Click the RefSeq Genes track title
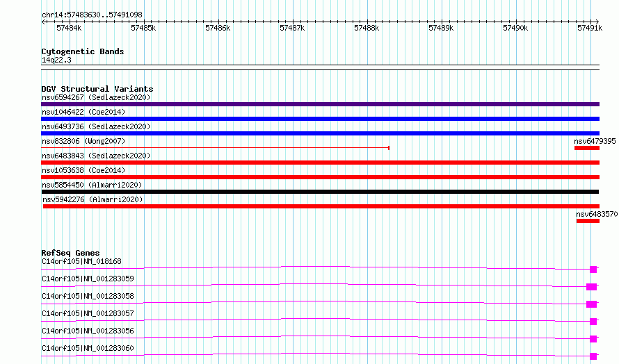619x364 pixels. (x=70, y=253)
